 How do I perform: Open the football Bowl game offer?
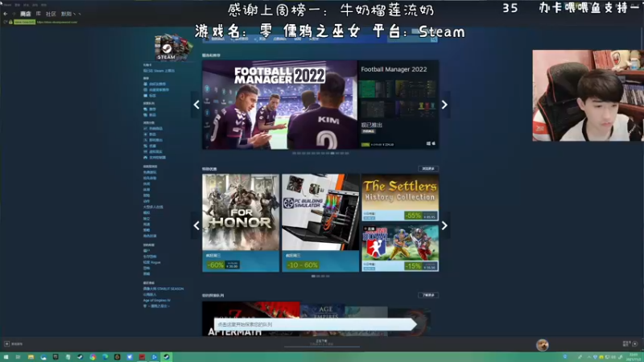pos(400,248)
